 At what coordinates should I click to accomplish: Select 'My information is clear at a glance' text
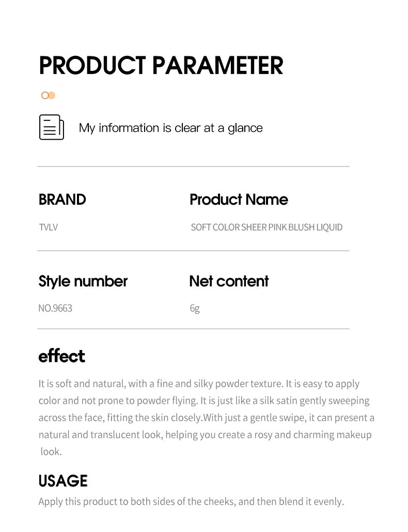170,128
